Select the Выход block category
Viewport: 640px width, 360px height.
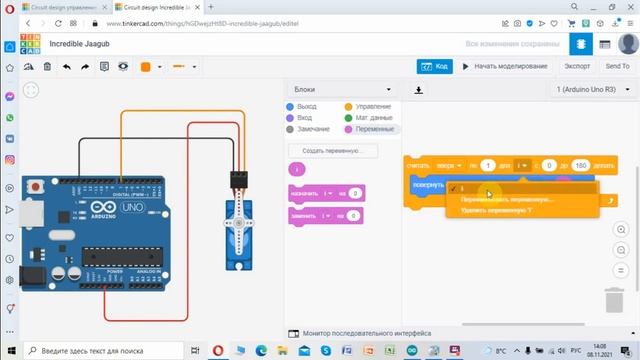tap(302, 107)
